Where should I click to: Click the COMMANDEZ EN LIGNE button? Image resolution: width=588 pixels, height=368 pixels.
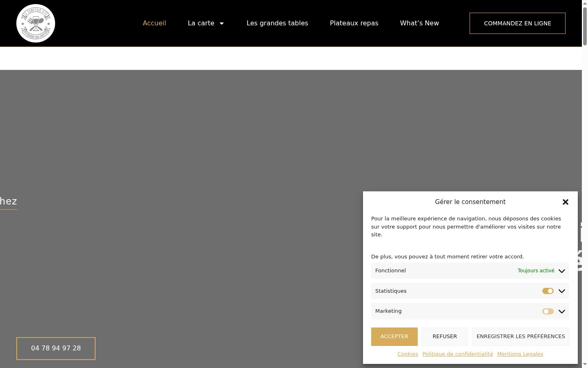(517, 23)
